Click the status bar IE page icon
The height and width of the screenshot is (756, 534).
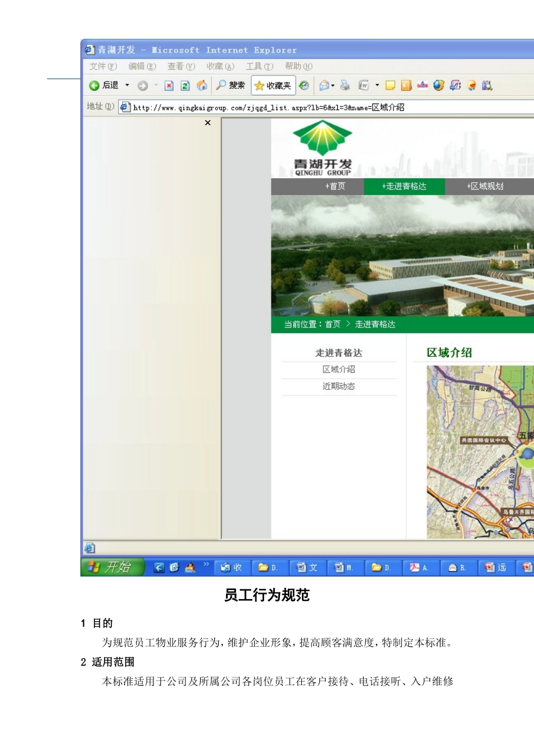click(89, 548)
